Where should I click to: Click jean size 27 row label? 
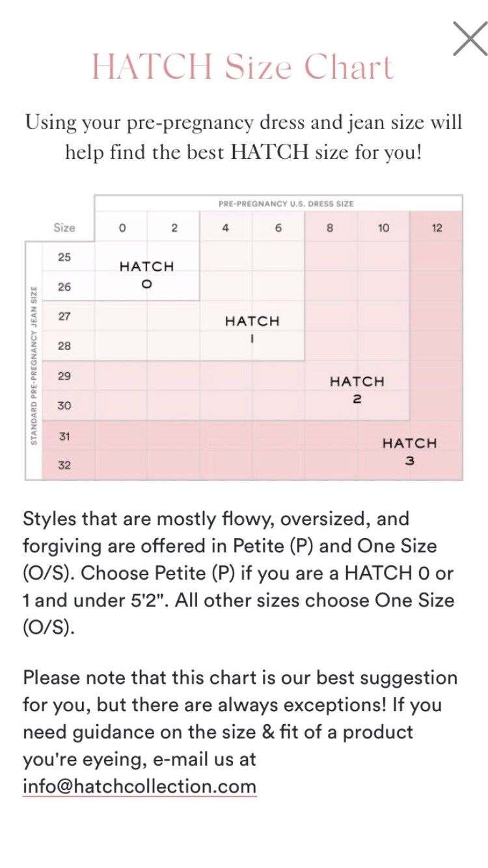click(x=64, y=317)
